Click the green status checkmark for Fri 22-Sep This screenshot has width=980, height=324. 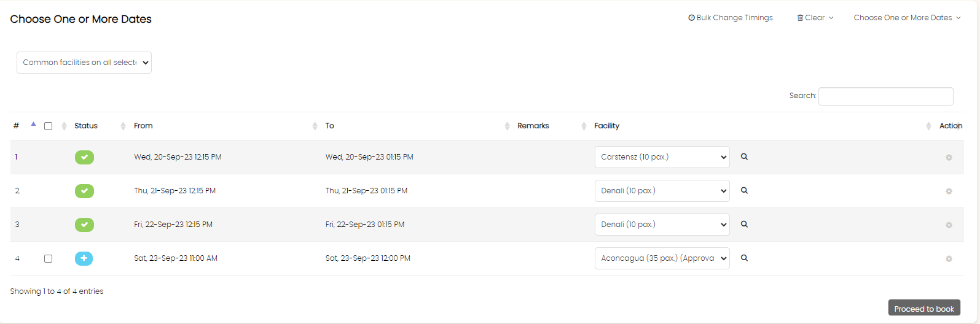coord(84,225)
